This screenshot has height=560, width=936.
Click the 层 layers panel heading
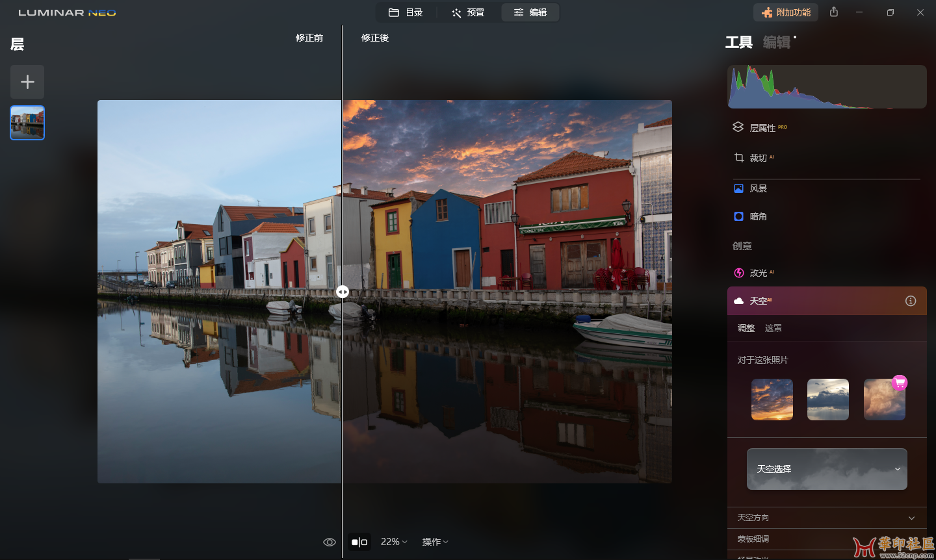click(x=18, y=44)
